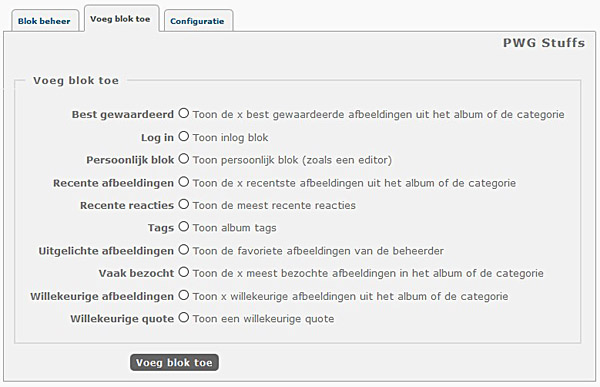Choose the Persoonlijk blok radio option

tap(184, 159)
